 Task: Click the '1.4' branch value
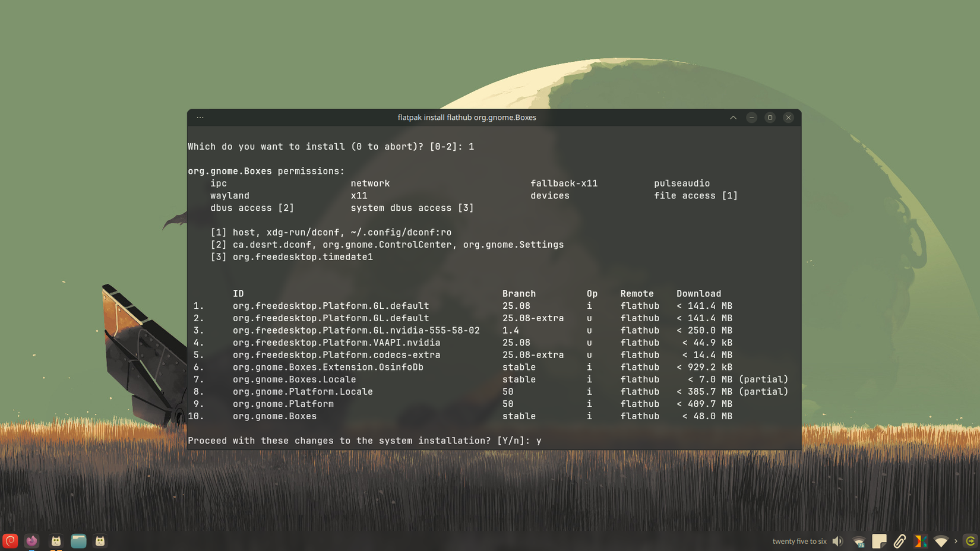click(511, 331)
